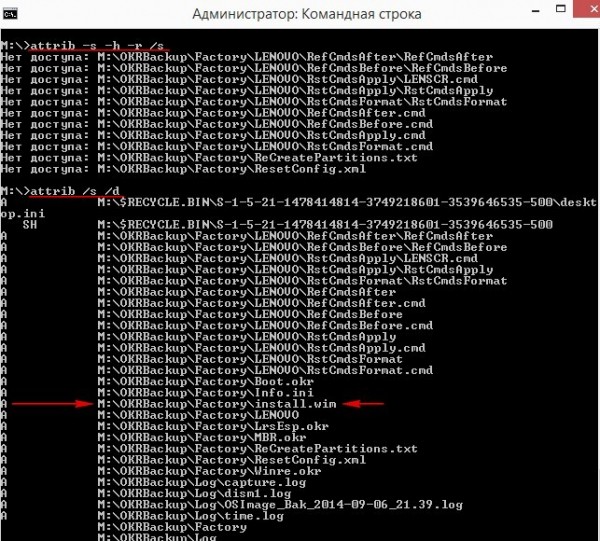Click the 'A' line ending LENOVO\RefCmdsAfter.cmd

(213, 303)
